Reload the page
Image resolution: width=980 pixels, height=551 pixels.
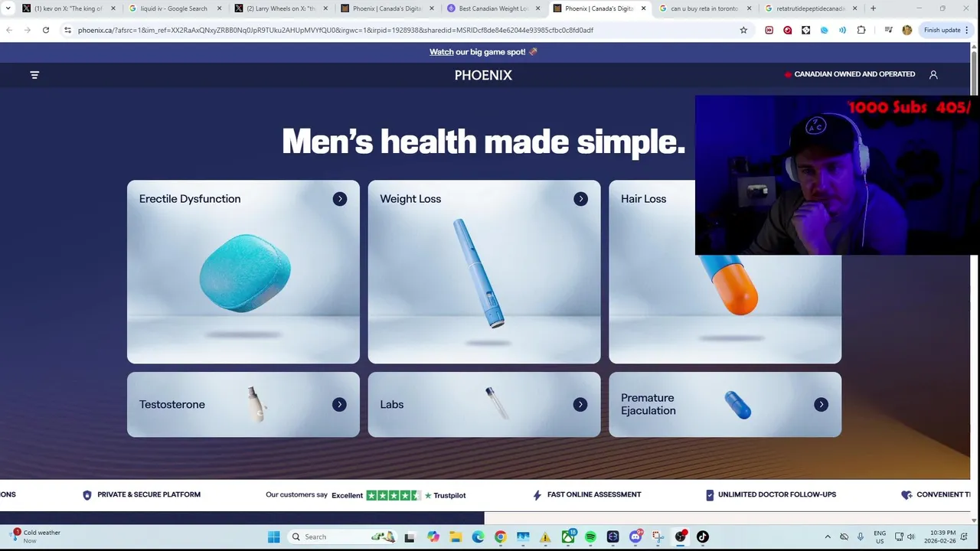tap(46, 30)
